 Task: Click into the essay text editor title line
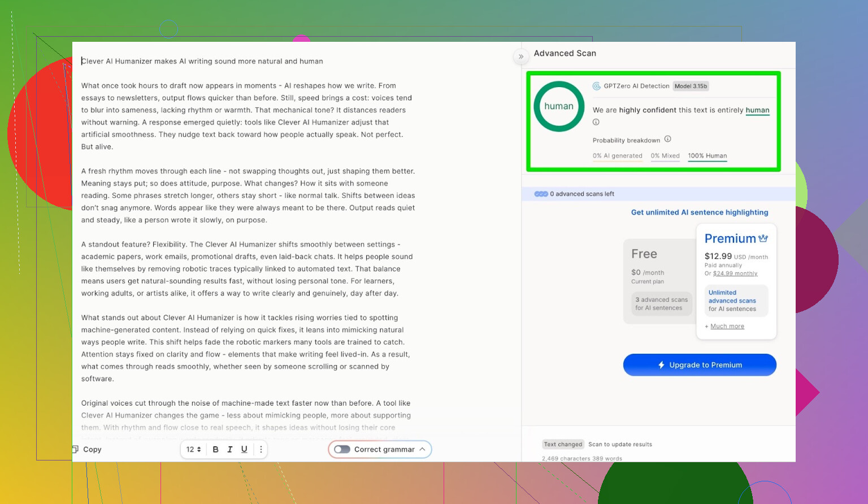tap(202, 61)
